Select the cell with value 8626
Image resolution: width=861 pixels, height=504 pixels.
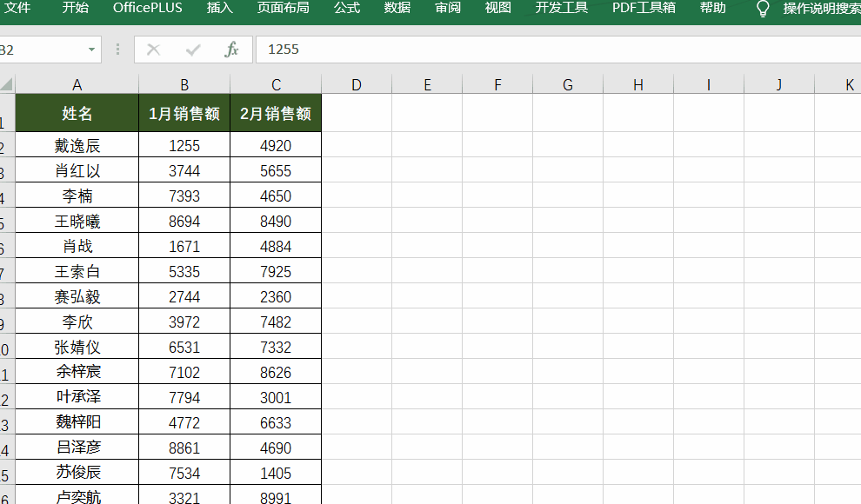pos(276,373)
